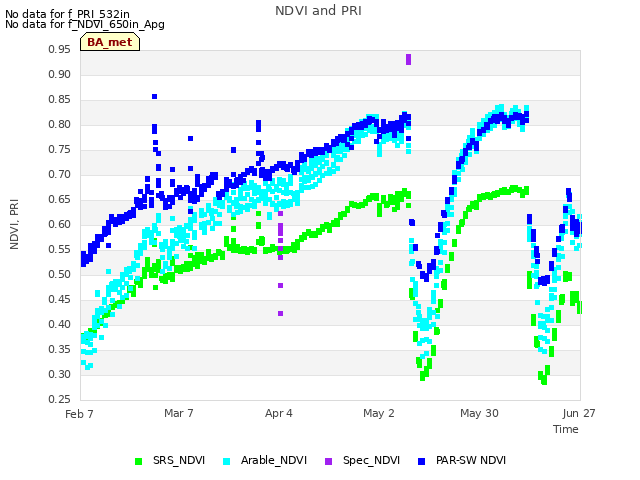Click the 0.30 y-axis tick label
This screenshot has width=640, height=480.
tap(60, 374)
